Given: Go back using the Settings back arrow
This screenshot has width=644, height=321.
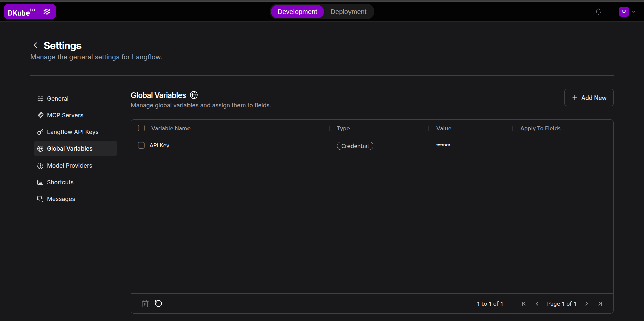Looking at the screenshot, I should click(x=35, y=45).
